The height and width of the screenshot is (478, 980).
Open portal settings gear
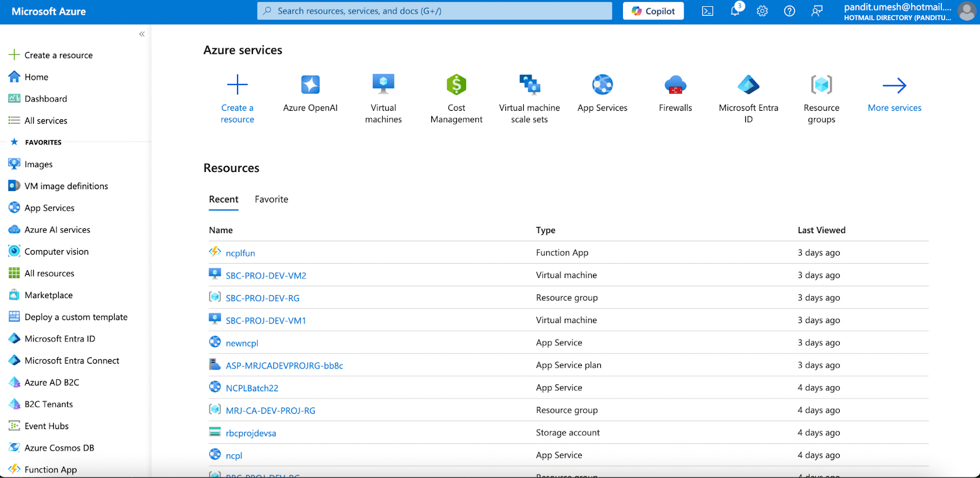coord(762,11)
